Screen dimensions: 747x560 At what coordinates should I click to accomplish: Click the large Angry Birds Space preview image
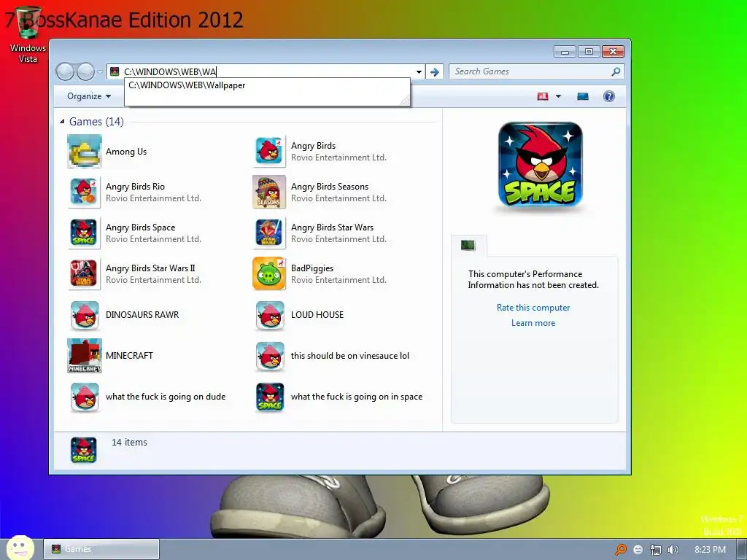(541, 164)
